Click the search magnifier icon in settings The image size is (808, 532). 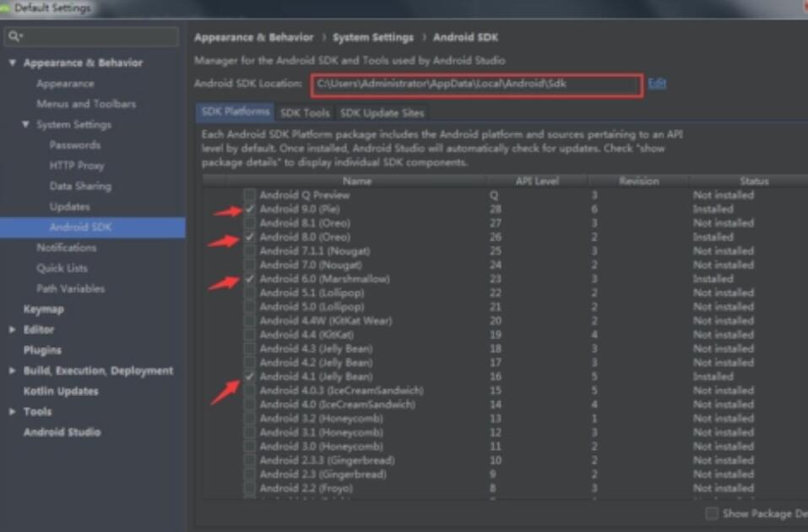pos(14,36)
